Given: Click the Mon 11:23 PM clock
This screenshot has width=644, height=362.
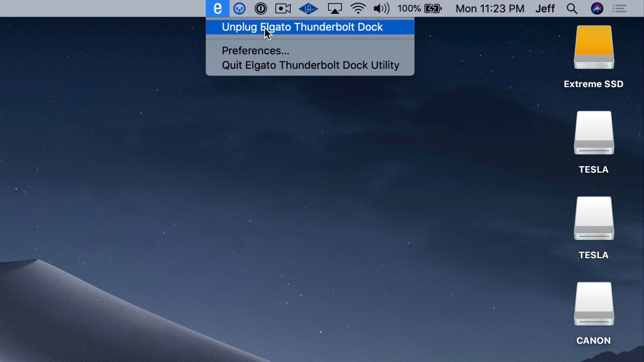Looking at the screenshot, I should tap(490, 8).
